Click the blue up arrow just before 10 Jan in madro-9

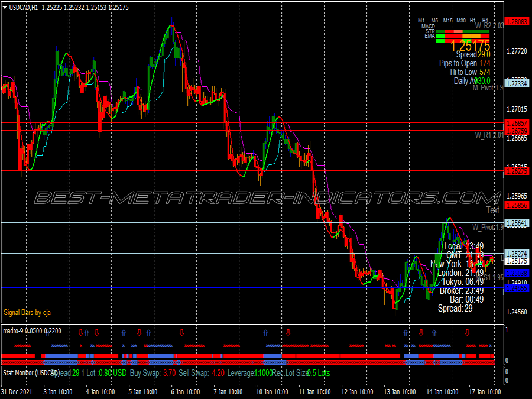(x=265, y=333)
